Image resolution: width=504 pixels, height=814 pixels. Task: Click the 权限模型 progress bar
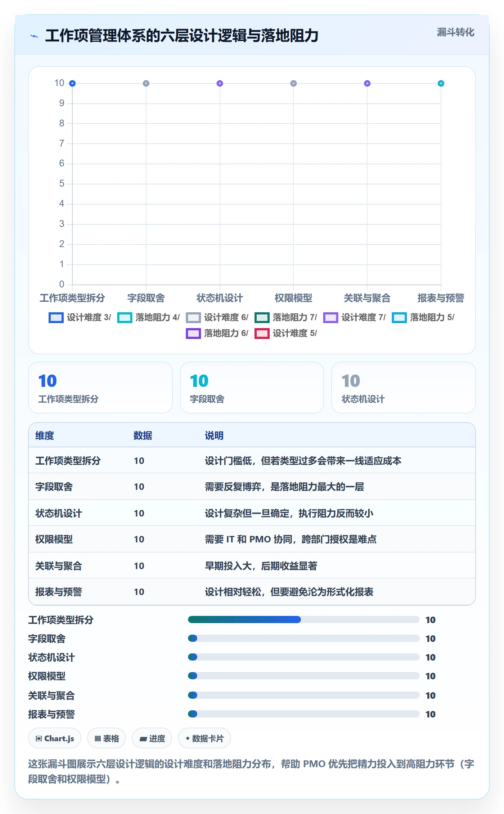304,676
